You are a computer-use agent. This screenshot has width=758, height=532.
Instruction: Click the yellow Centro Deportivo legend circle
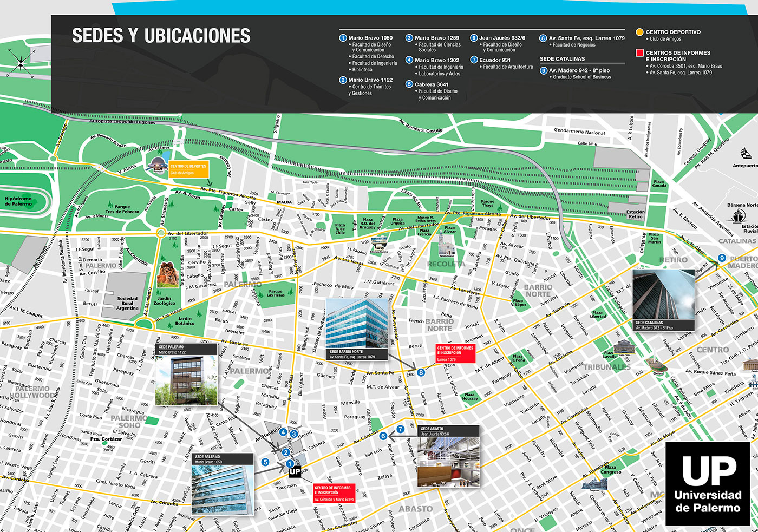coord(639,32)
